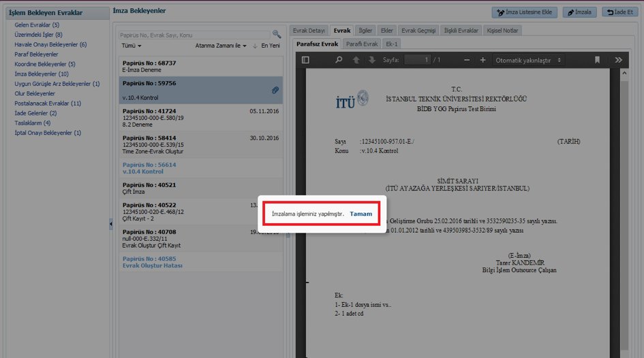Click the İşlem Bekleyen Evraklar panel header

[57, 13]
